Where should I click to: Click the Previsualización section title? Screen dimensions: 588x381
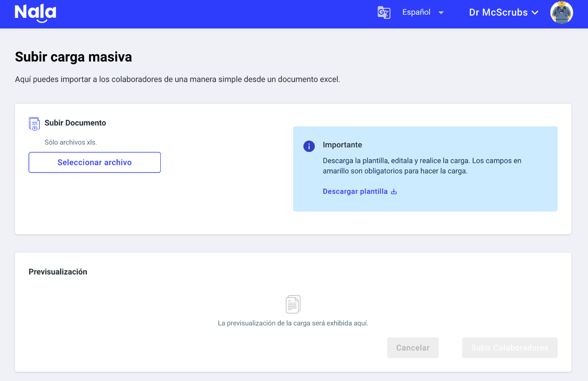(x=58, y=272)
